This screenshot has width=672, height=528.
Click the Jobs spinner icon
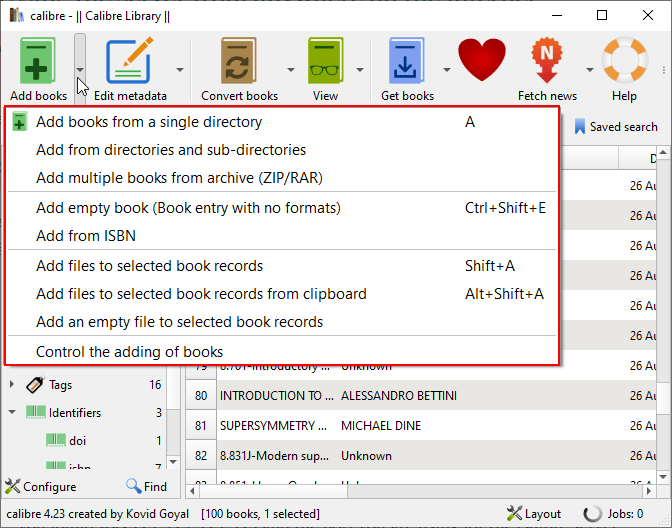tap(593, 513)
